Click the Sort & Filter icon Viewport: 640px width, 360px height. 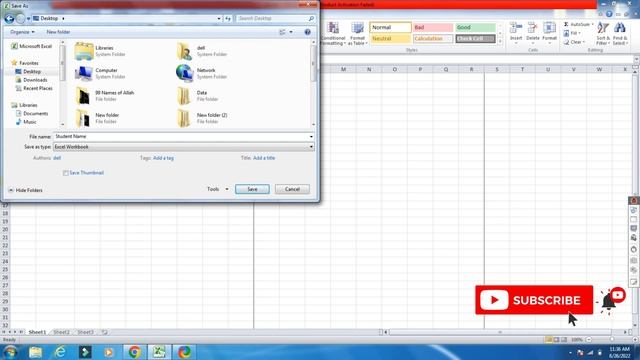tap(603, 33)
